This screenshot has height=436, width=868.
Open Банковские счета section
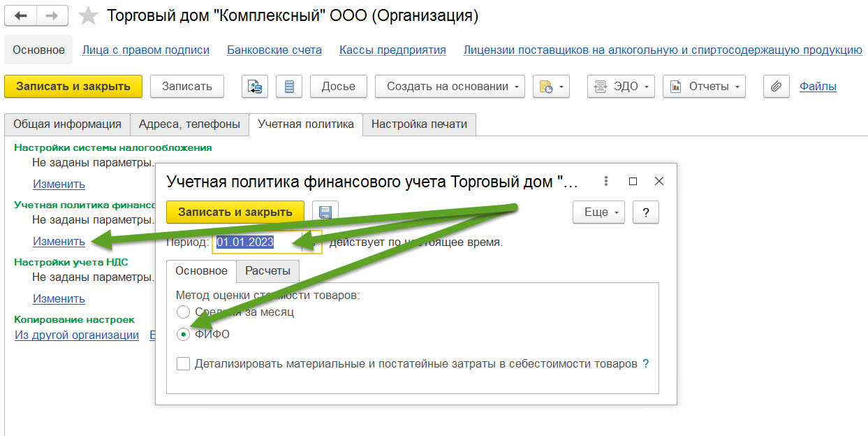274,50
